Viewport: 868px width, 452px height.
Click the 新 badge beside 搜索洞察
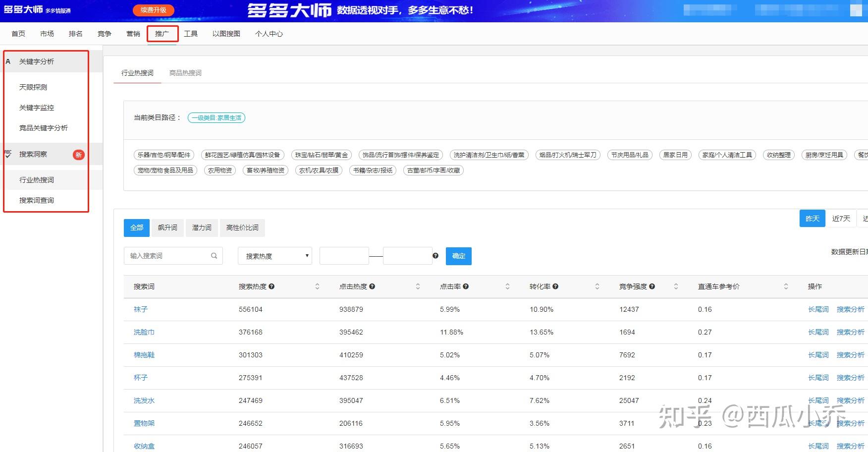point(78,155)
